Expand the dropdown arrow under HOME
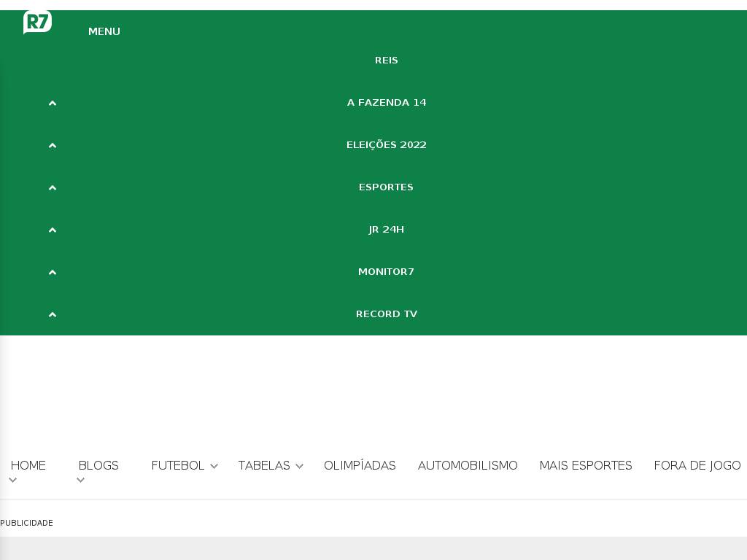The width and height of the screenshot is (747, 560). pos(13,480)
